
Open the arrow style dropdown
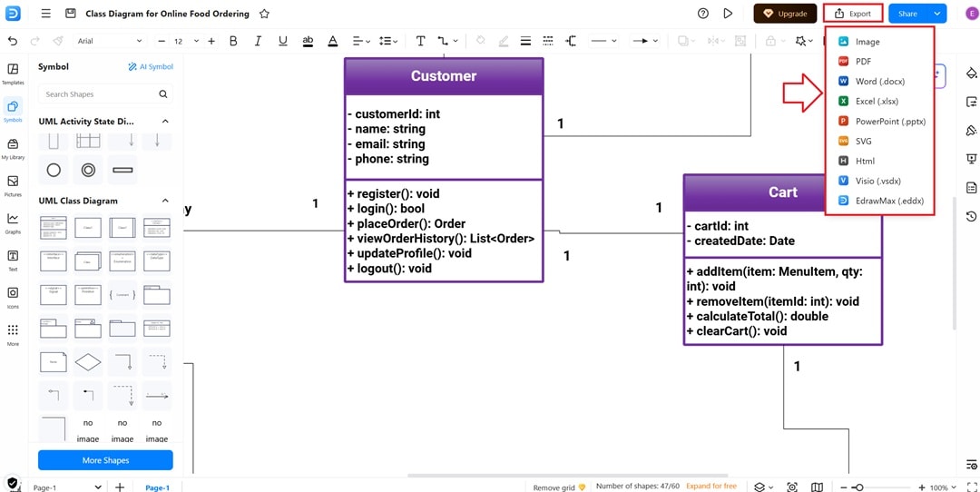(x=646, y=41)
